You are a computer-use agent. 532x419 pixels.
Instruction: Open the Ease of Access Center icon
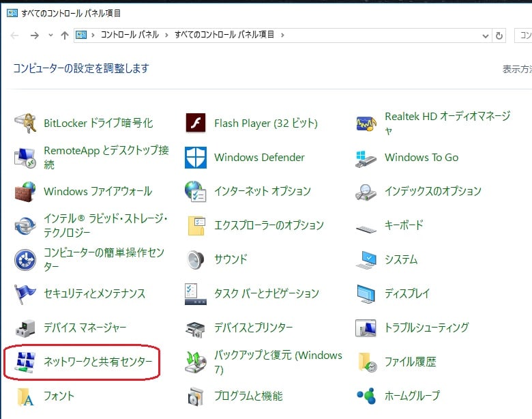point(25,260)
